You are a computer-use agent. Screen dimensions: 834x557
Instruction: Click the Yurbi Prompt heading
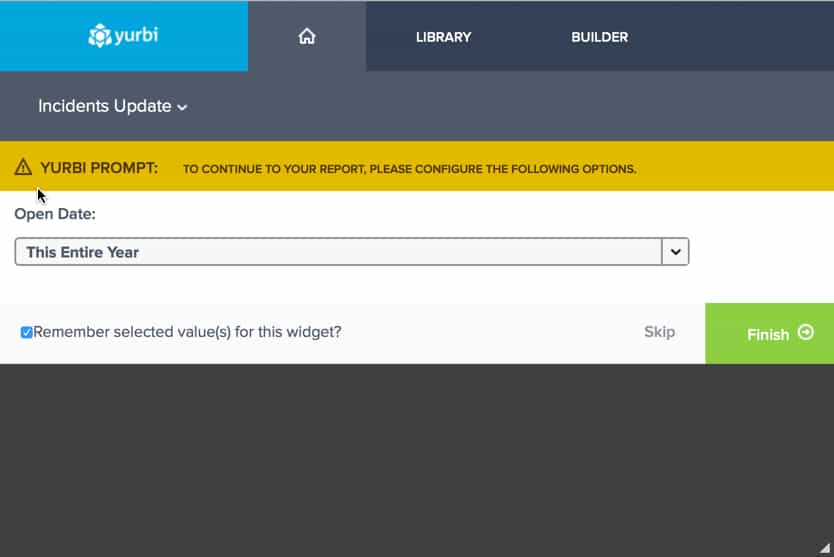[x=99, y=167]
